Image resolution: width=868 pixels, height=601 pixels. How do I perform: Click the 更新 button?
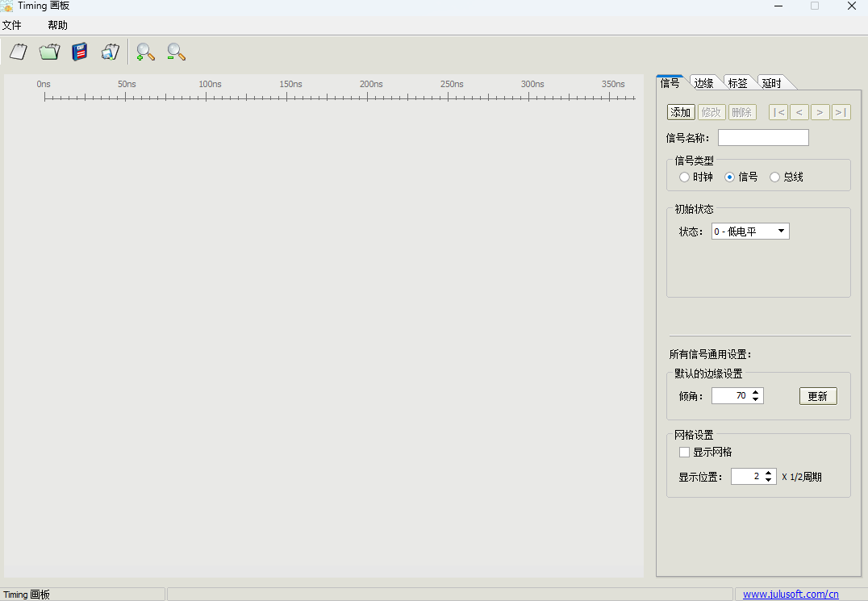point(818,395)
